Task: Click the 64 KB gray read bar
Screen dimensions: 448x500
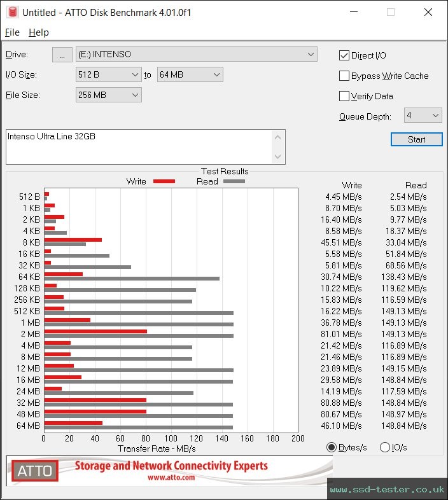Action: coord(132,279)
